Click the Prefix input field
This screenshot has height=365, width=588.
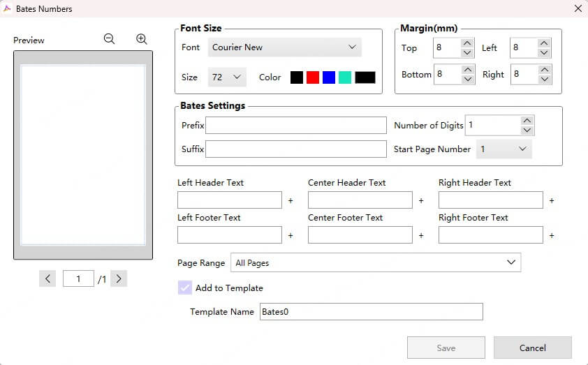pos(295,125)
